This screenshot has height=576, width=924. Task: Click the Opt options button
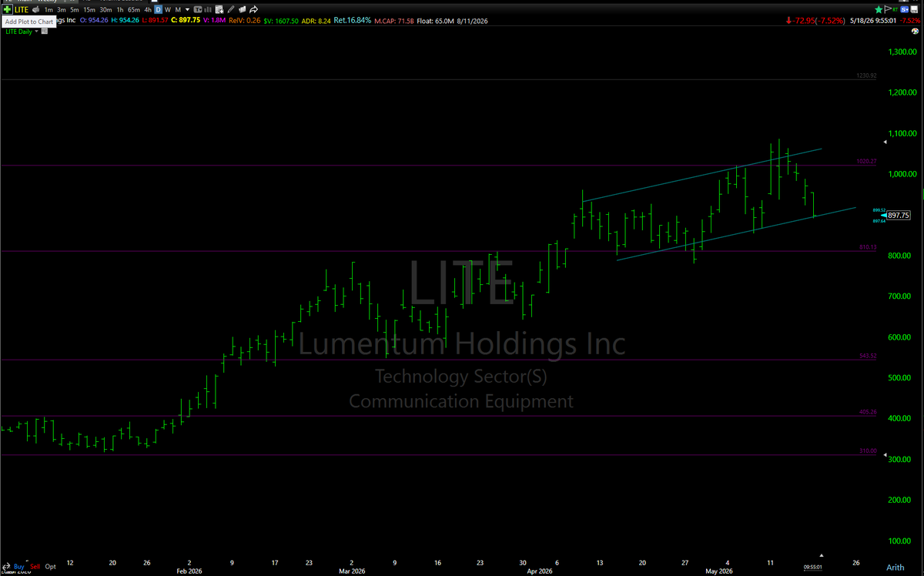pos(50,566)
